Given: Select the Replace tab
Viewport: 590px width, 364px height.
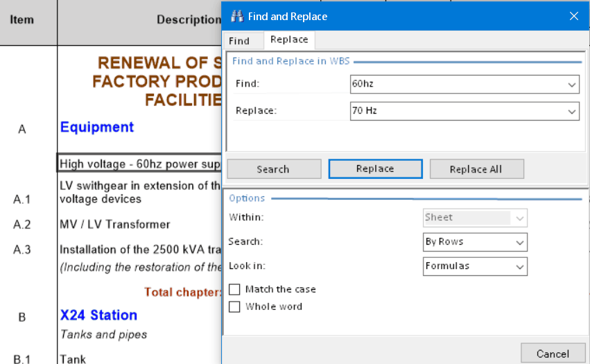Looking at the screenshot, I should coord(289,40).
